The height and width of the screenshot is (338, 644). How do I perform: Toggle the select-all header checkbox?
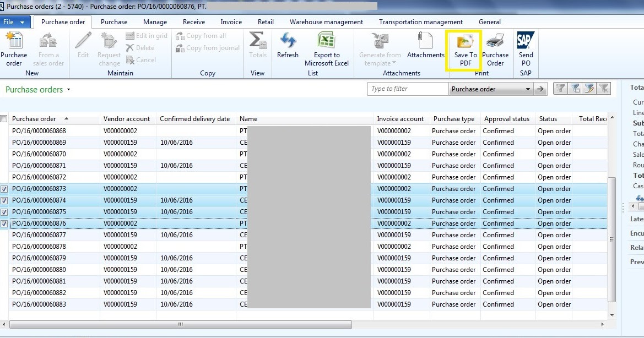pyautogui.click(x=4, y=118)
